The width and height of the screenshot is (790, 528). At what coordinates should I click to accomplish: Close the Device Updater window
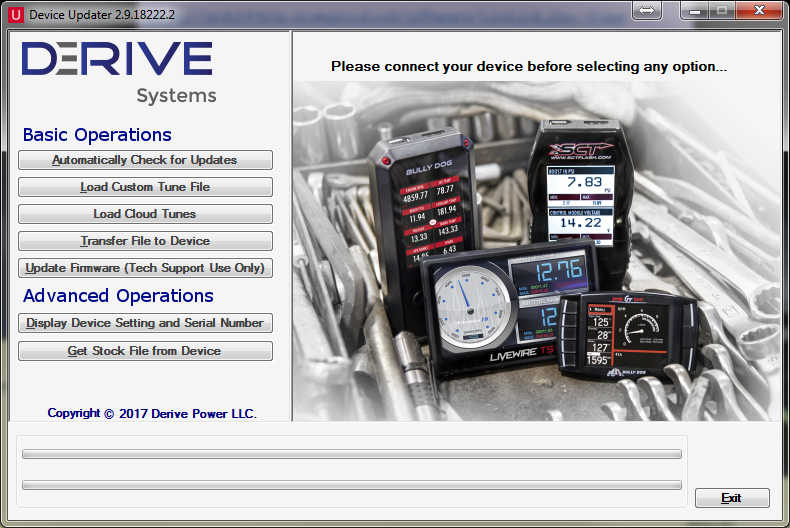759,10
